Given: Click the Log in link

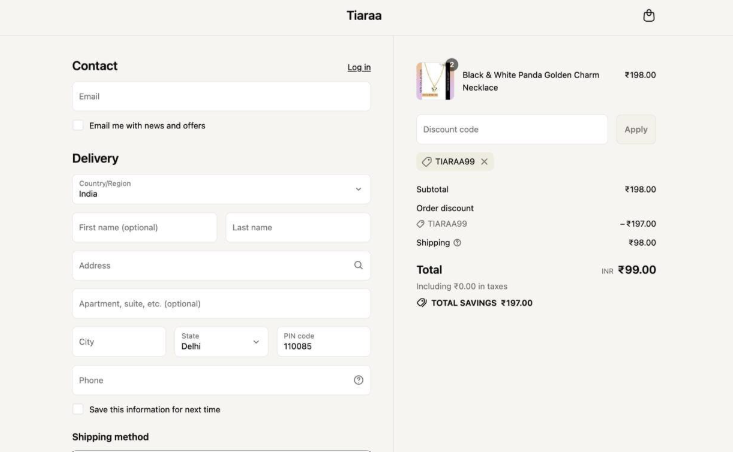Looking at the screenshot, I should (x=359, y=68).
